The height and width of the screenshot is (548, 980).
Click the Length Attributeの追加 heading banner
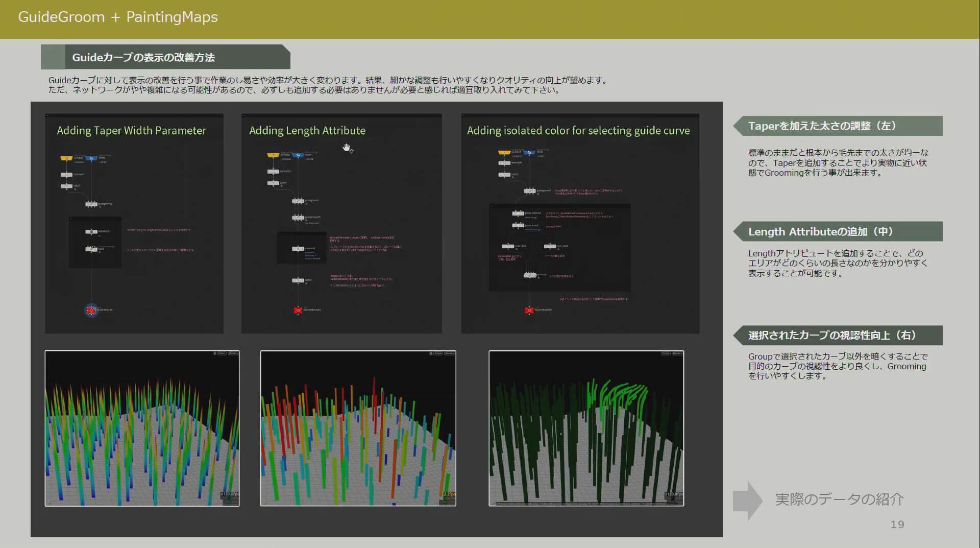coord(837,232)
